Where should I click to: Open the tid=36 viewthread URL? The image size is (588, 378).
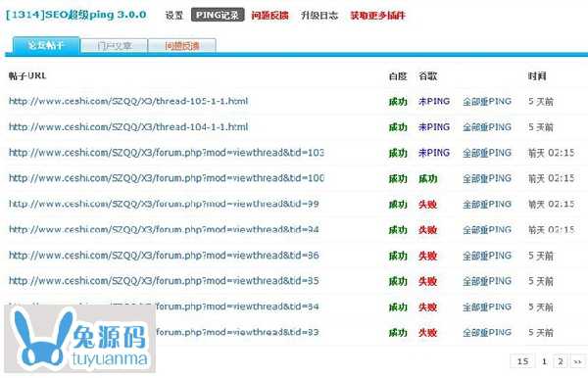coord(164,256)
